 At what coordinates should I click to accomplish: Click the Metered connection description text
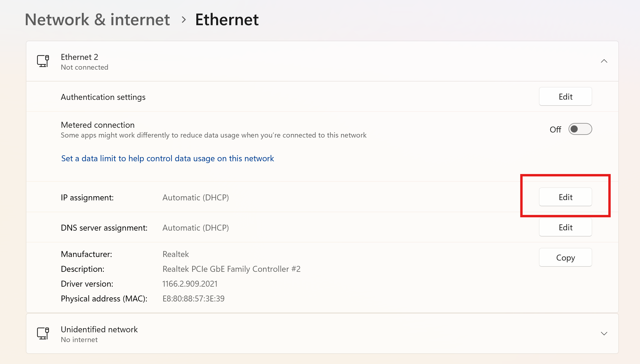pyautogui.click(x=214, y=135)
